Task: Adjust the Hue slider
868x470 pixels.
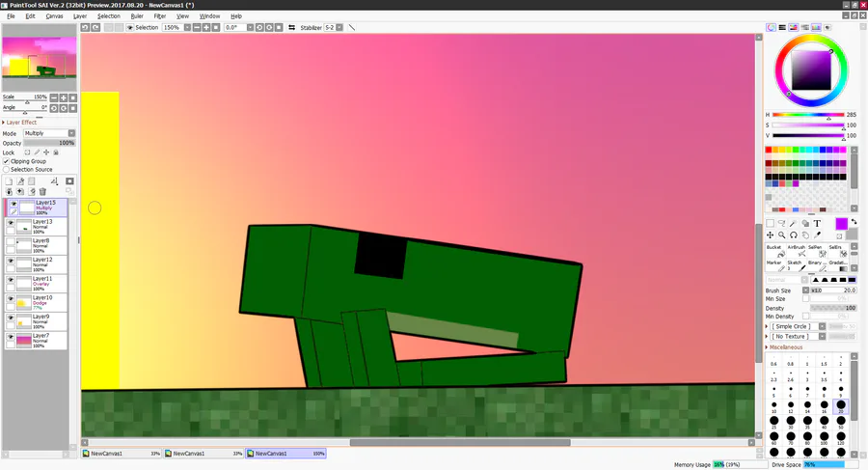Action: (808, 115)
